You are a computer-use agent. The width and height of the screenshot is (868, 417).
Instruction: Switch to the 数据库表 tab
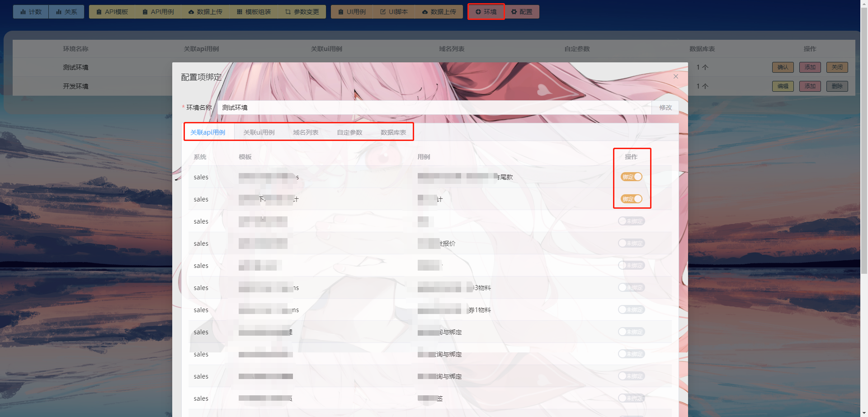(x=393, y=132)
